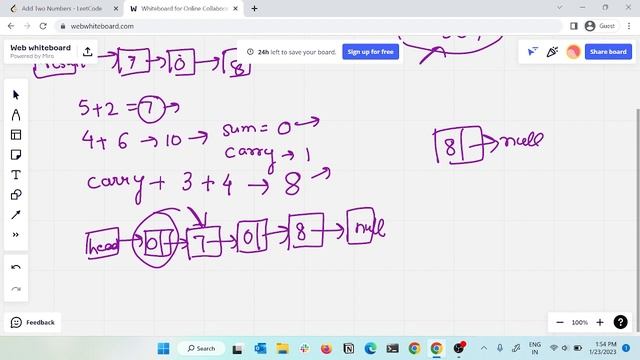Go forward in browser history
Screen dimensions: 640x360
27,26
